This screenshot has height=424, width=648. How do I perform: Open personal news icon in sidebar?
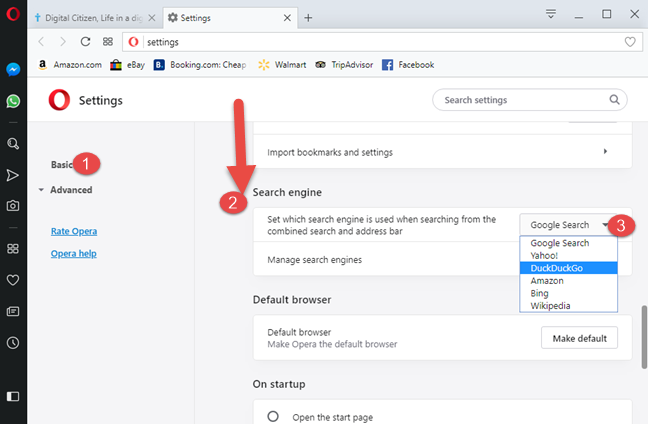pyautogui.click(x=13, y=311)
